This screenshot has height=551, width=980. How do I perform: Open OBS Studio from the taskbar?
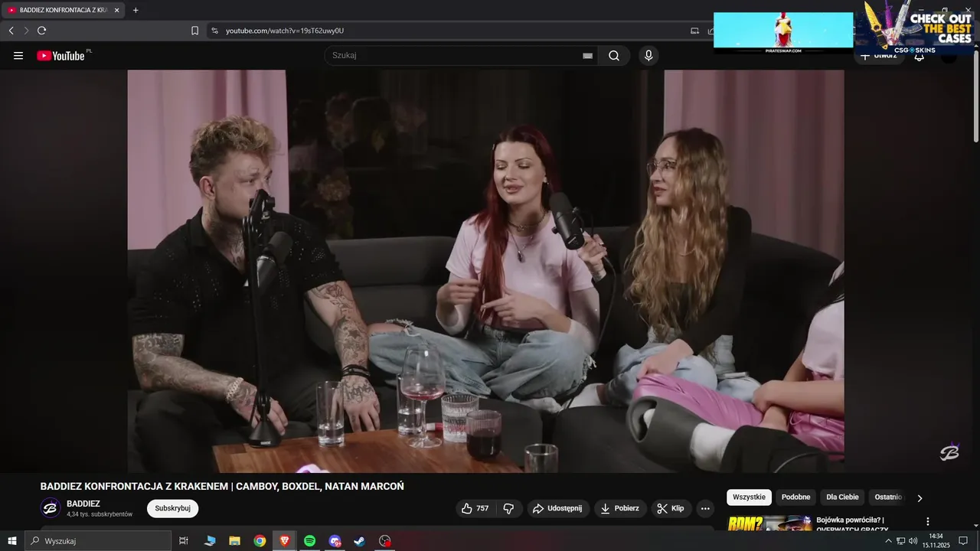pos(385,541)
